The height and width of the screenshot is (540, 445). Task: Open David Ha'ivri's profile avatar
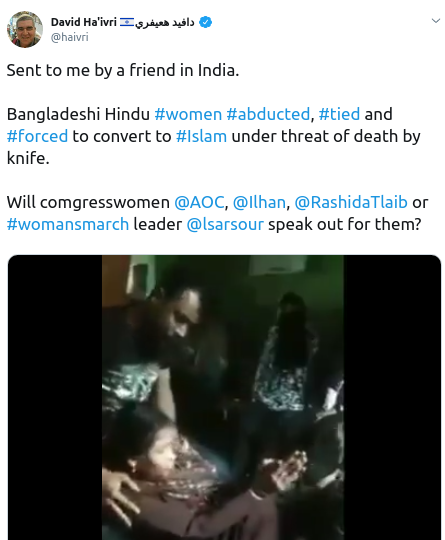24,29
